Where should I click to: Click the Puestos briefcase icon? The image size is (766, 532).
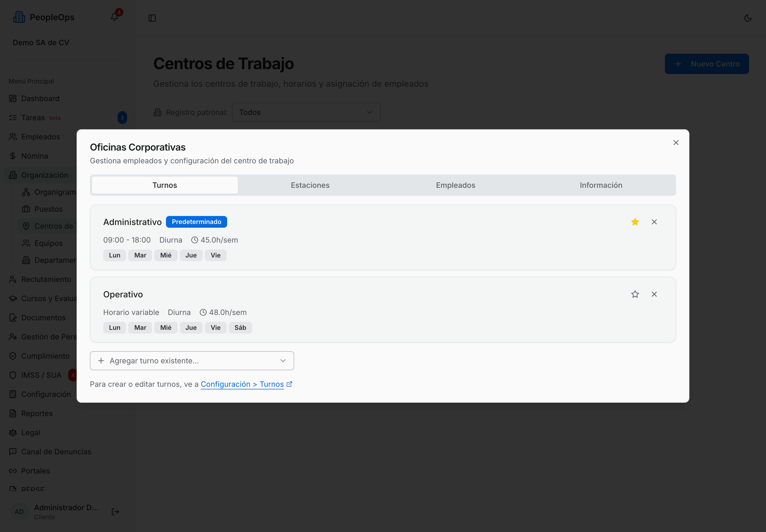[26, 209]
